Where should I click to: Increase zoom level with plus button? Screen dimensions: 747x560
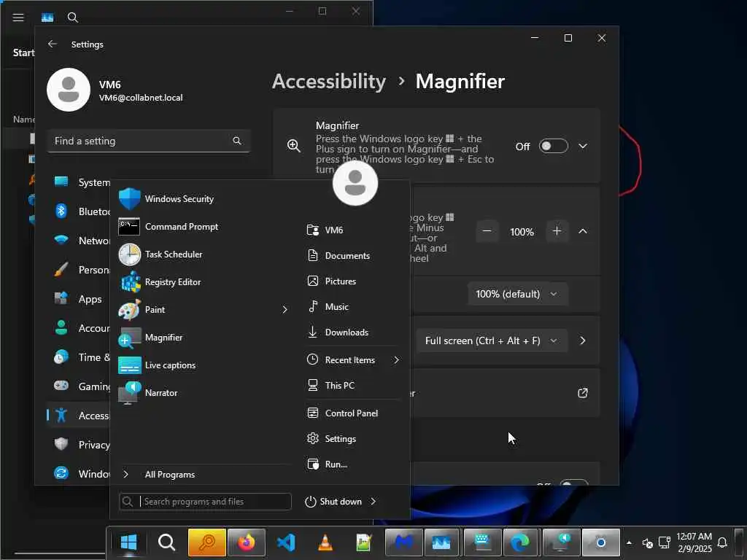click(x=557, y=231)
